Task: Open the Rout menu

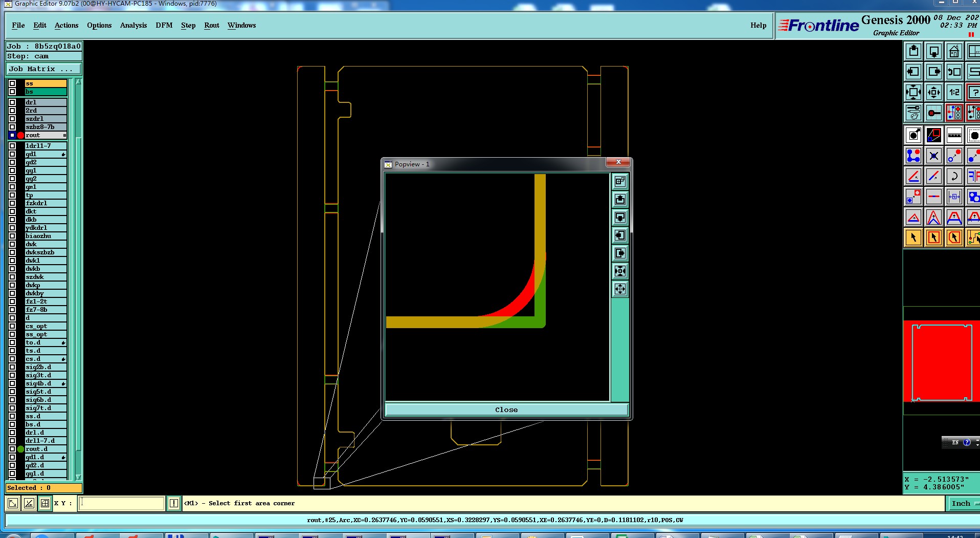Action: [212, 25]
